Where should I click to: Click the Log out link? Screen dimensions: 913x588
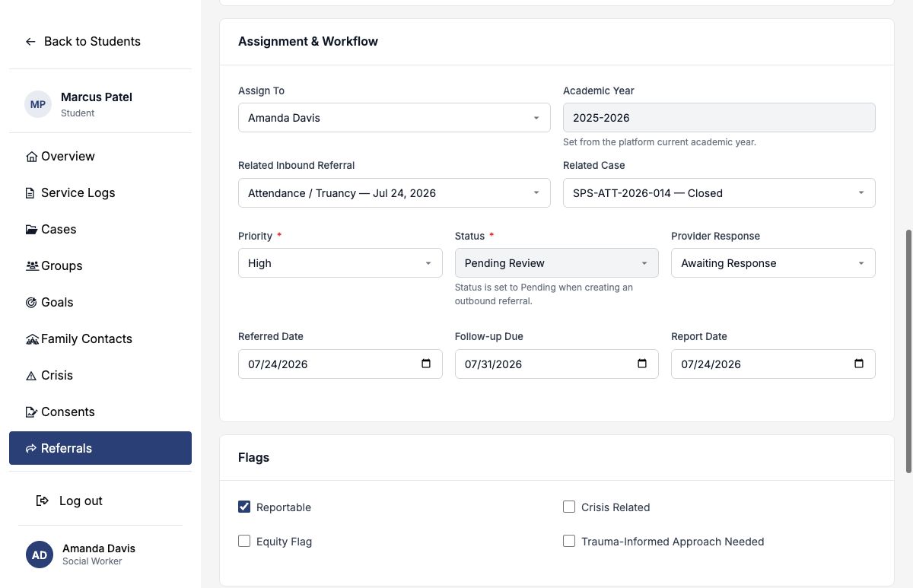point(69,501)
